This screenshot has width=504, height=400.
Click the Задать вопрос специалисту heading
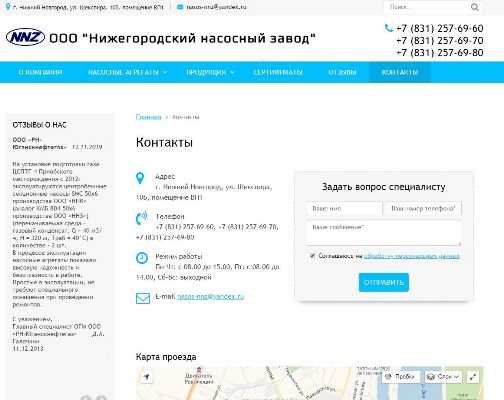383,187
